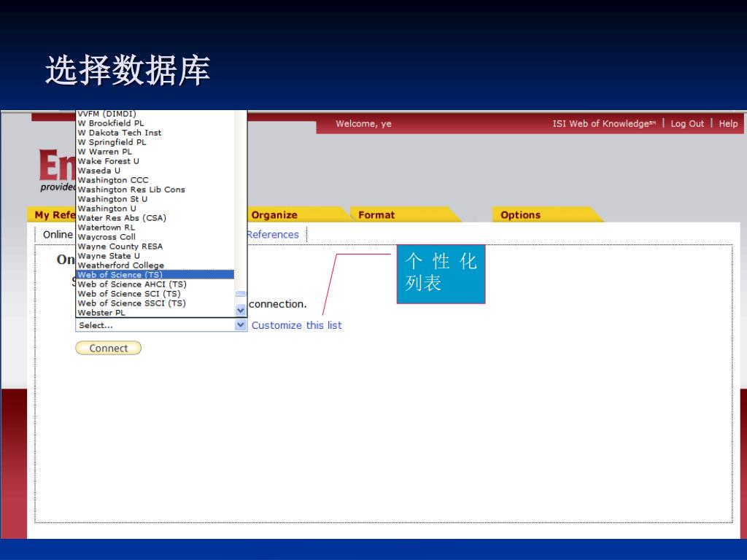
Task: Select Wayne State U entry
Action: pos(155,256)
